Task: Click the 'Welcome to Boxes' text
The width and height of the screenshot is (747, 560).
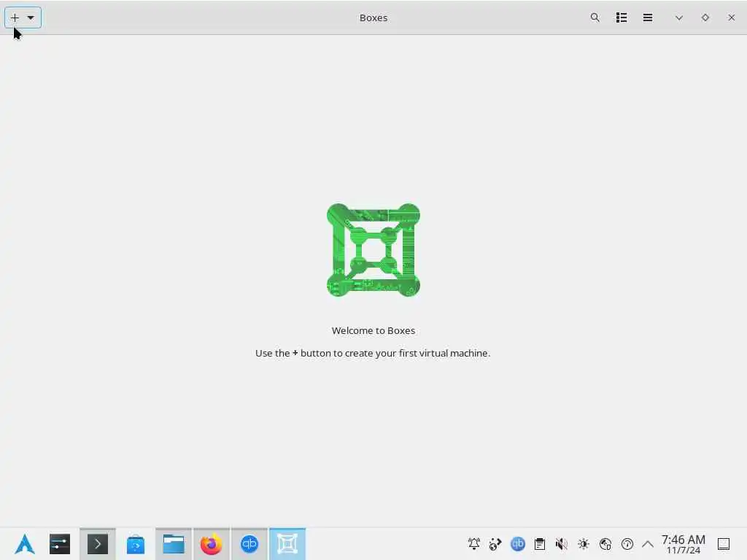Action: pos(373,330)
